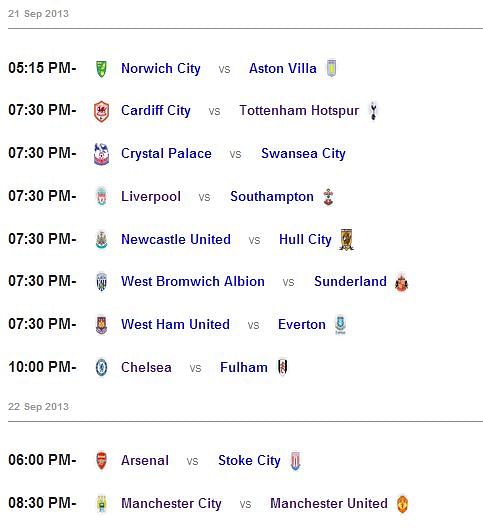Click the Southampton club crest
Screen dimensions: 483x529
328,197
